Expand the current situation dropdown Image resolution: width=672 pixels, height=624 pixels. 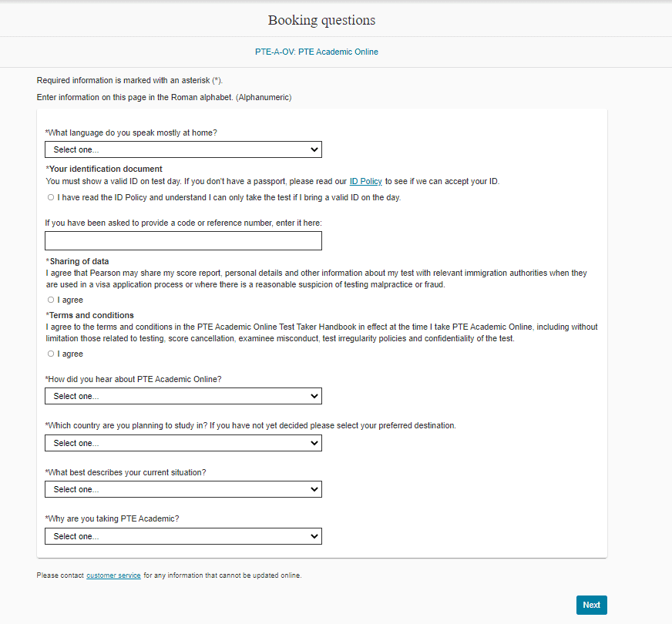click(183, 489)
